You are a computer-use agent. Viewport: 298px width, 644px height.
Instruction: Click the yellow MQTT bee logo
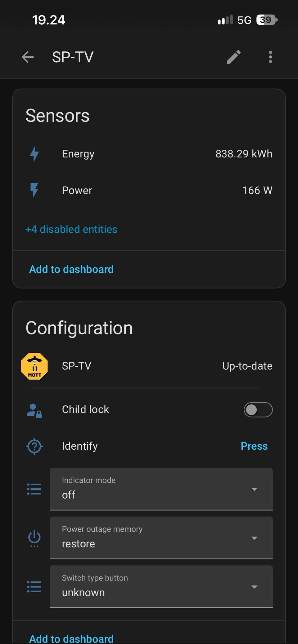point(34,366)
